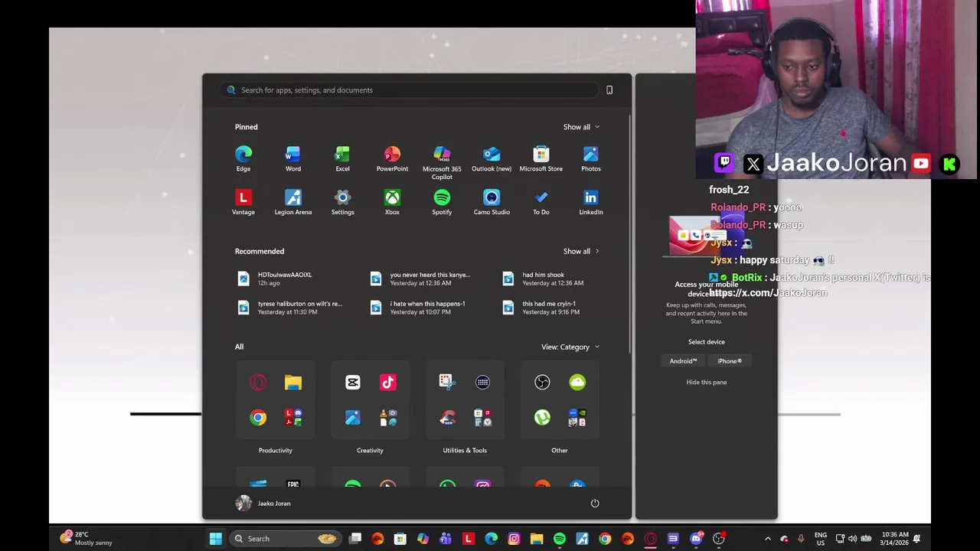This screenshot has height=551, width=980.
Task: Open LinkedIn from pinned apps
Action: [x=591, y=203]
